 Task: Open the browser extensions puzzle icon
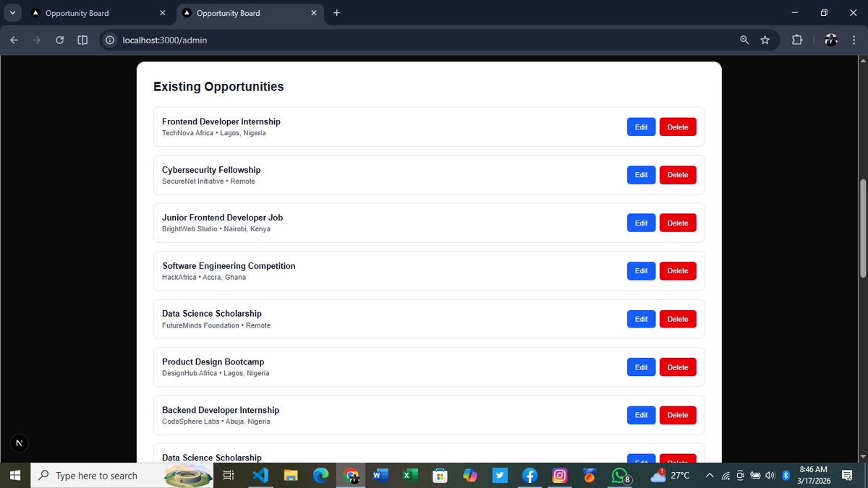click(797, 40)
